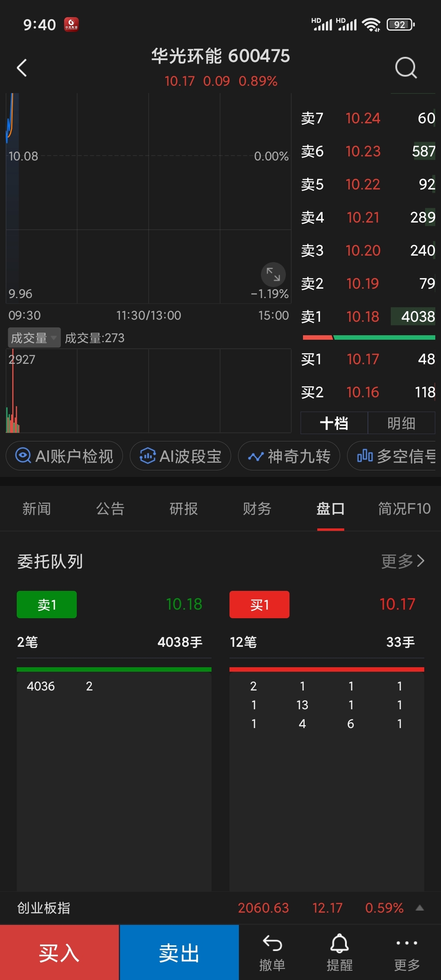Screen dimensions: 441x980
Task: Open the 简况F10 tab
Action: [x=404, y=509]
